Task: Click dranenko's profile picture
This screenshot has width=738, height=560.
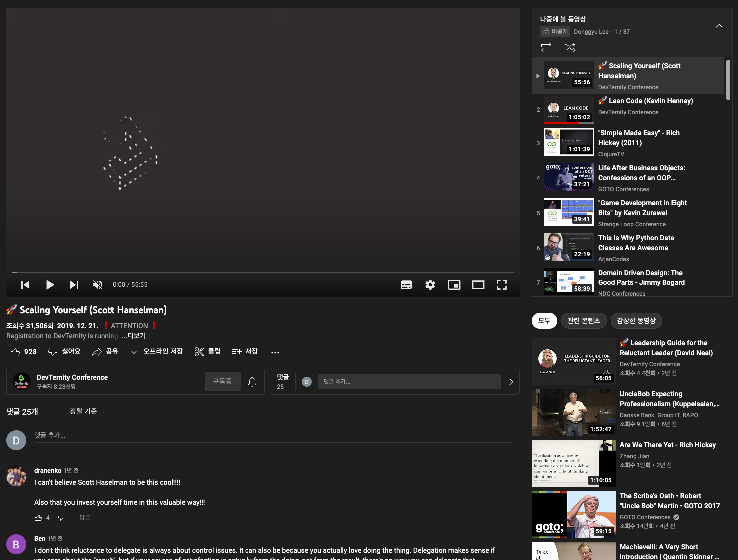Action: [16, 476]
